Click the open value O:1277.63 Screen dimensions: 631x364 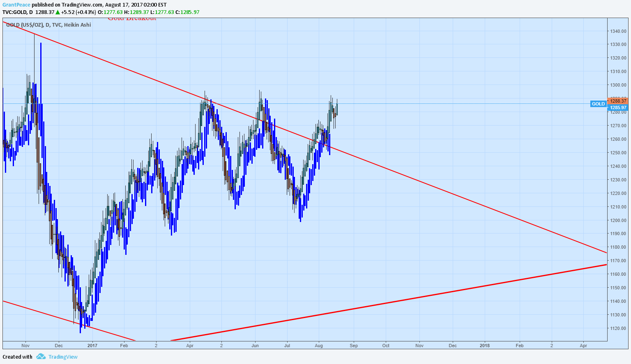coord(110,12)
